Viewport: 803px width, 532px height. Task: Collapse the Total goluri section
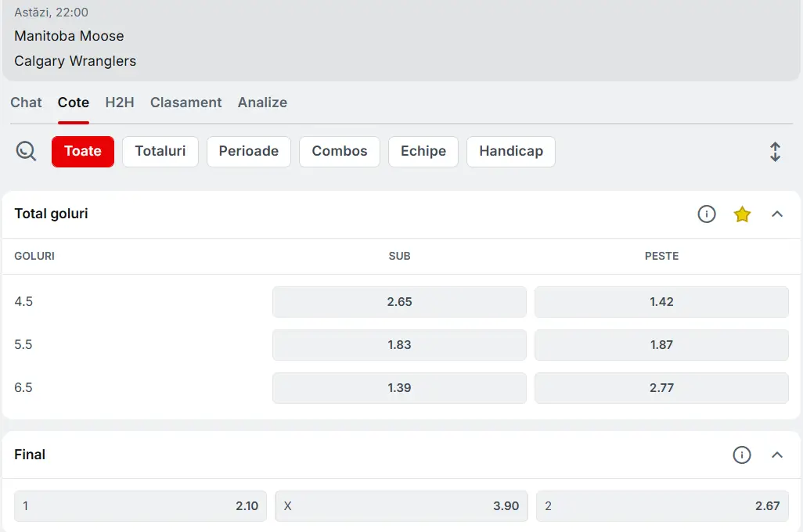(777, 214)
